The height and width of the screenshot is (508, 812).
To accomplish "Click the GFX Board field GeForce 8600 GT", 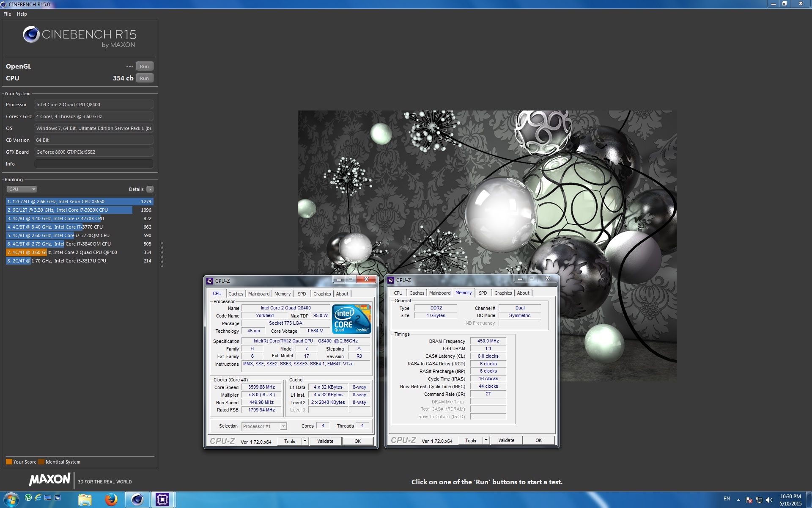I will (x=93, y=152).
